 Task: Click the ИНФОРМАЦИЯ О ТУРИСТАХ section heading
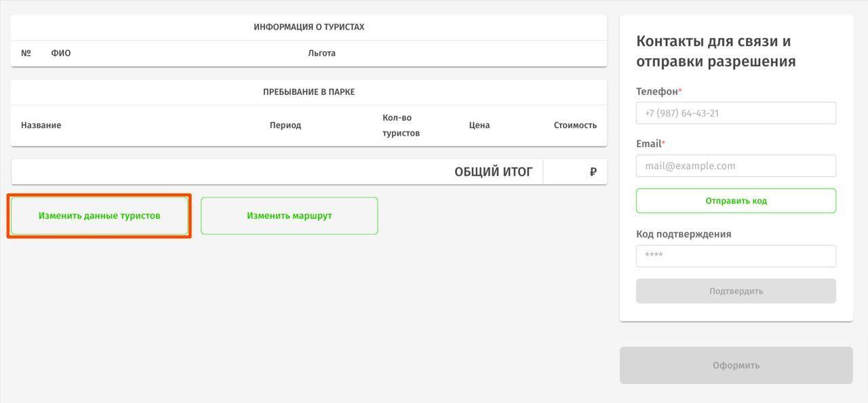click(309, 27)
